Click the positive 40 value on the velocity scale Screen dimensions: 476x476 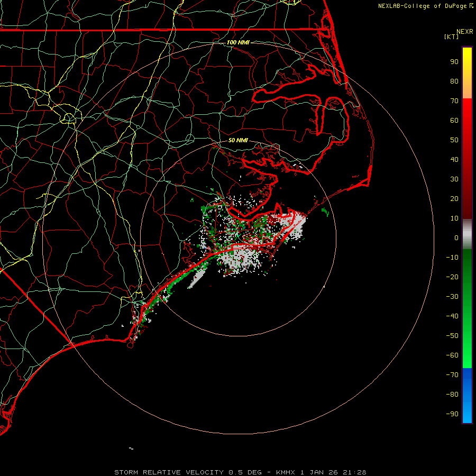click(x=454, y=160)
